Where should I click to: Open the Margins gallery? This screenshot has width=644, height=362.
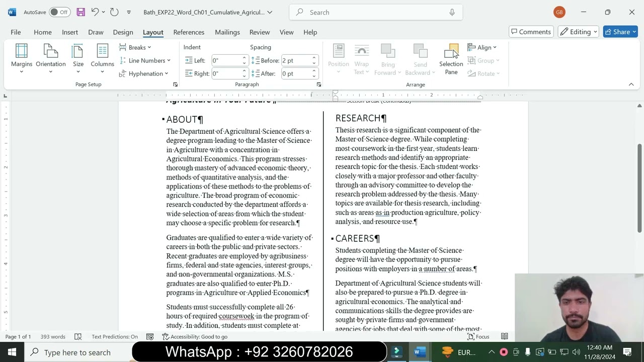22,58
